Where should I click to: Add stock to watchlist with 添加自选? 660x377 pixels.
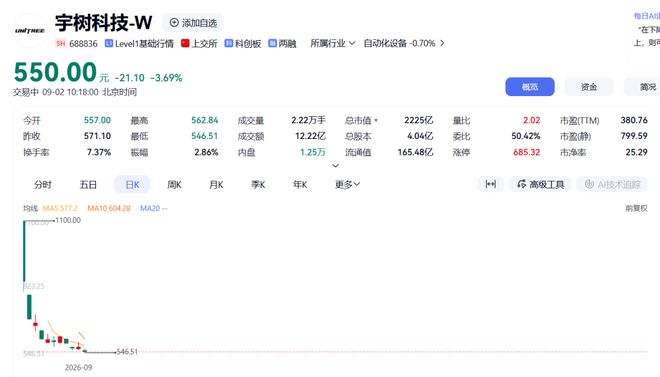coord(193,23)
